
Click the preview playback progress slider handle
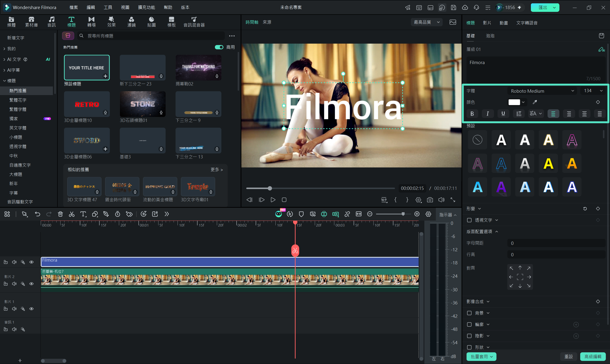pyautogui.click(x=270, y=188)
